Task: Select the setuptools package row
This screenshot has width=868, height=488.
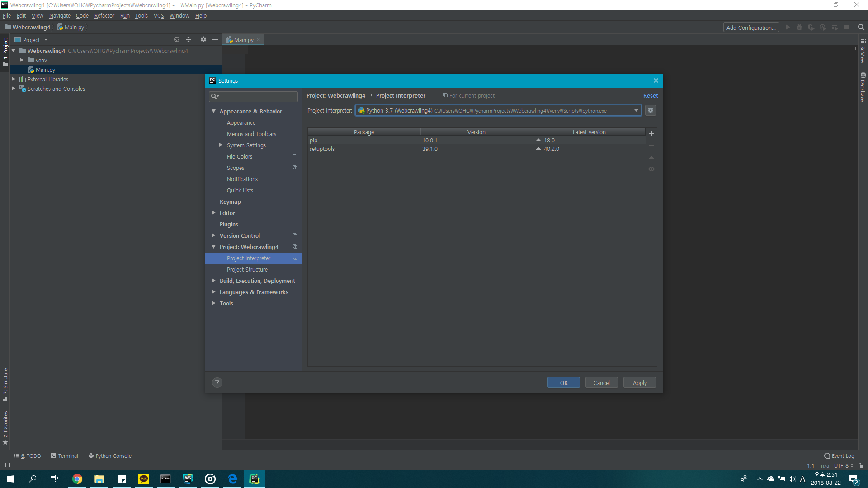Action: [x=476, y=149]
